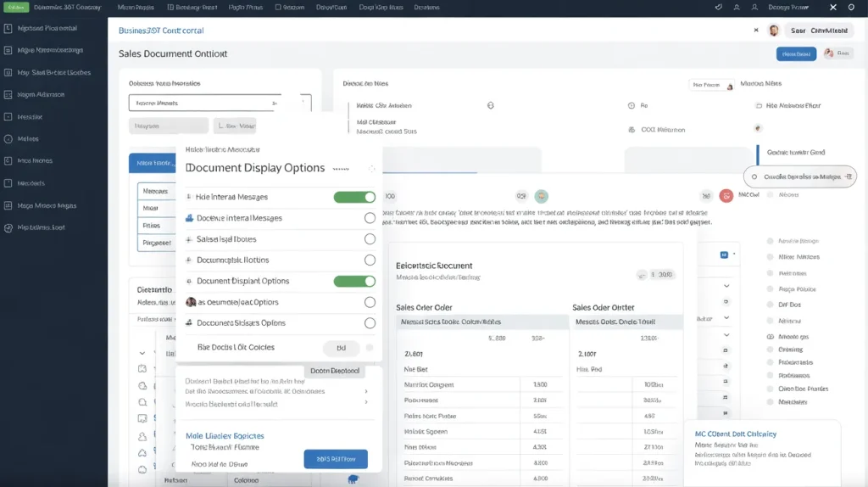Open the fourth top menu item with square icon
This screenshot has width=868, height=487.
point(290,7)
